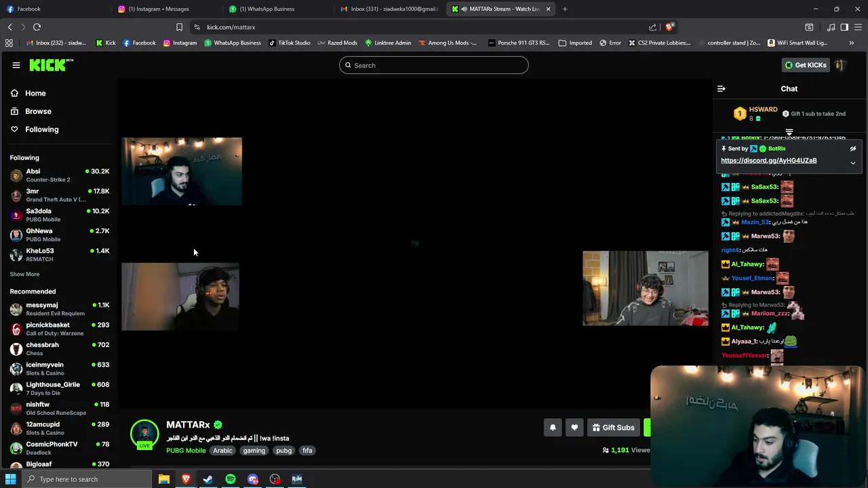Open iceinmyvein recommended channel

coord(60,369)
